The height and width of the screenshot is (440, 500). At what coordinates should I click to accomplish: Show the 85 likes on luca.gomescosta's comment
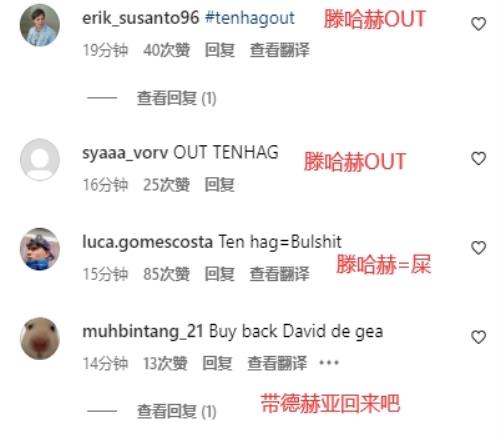point(166,274)
